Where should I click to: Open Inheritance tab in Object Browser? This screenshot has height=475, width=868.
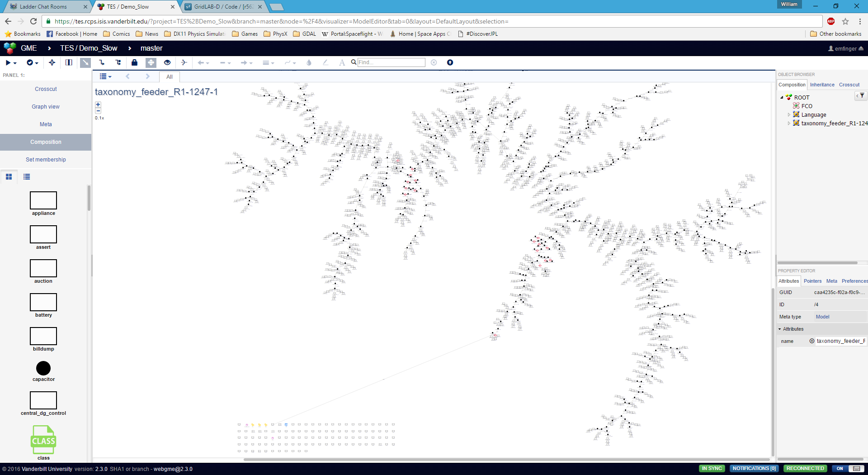822,85
